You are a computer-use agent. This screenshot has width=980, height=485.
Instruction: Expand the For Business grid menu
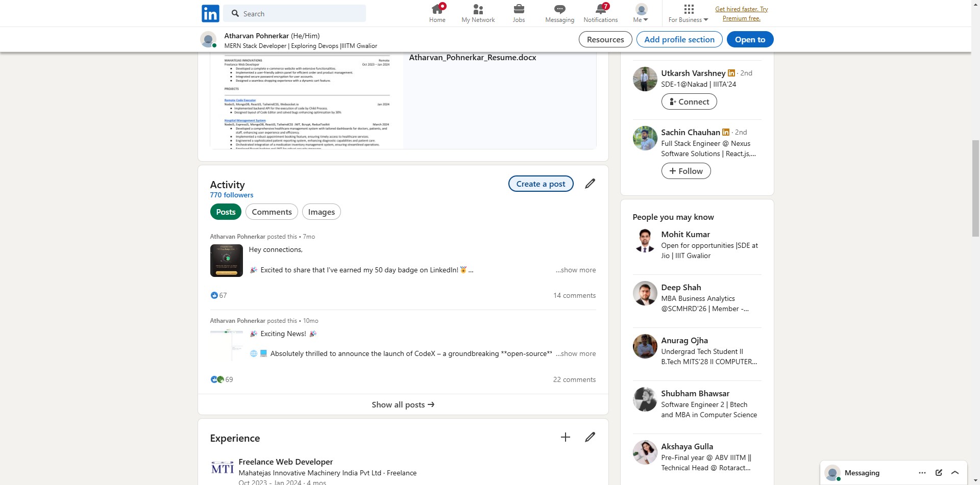tap(689, 13)
